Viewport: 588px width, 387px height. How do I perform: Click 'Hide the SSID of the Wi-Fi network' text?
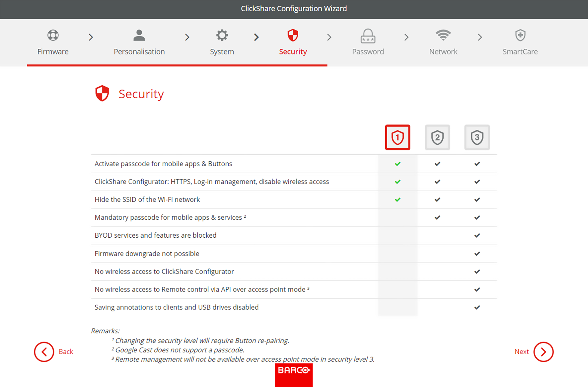147,199
